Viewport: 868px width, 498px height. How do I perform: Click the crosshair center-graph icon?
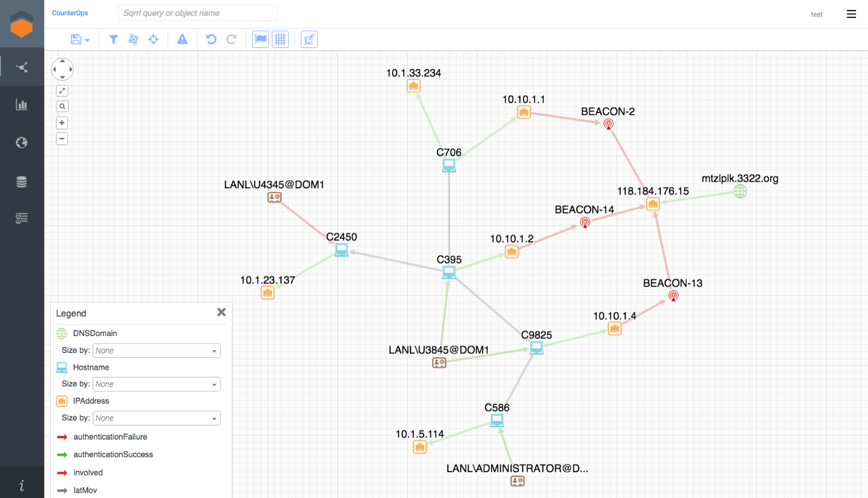click(153, 39)
